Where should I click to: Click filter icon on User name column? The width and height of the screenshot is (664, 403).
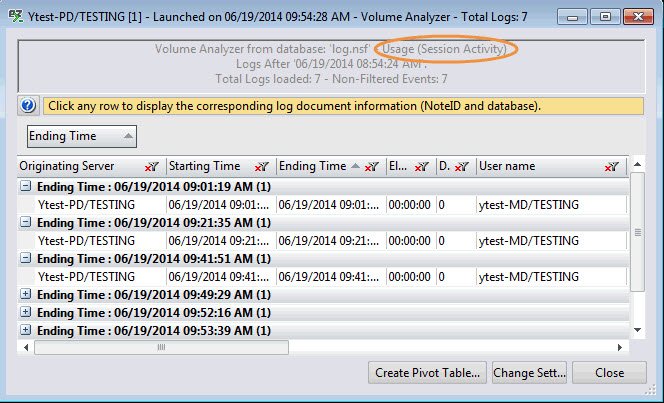tap(614, 167)
